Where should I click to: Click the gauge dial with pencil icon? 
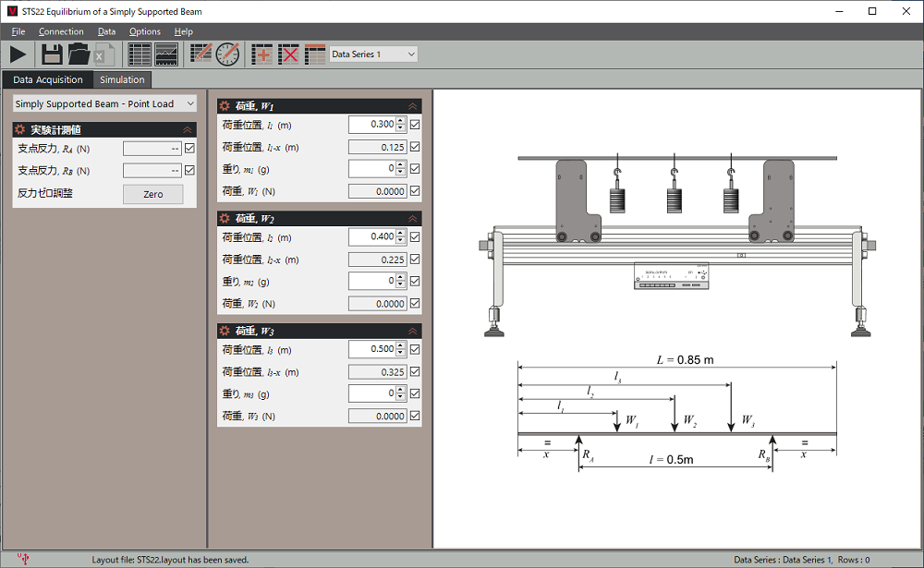coord(227,54)
